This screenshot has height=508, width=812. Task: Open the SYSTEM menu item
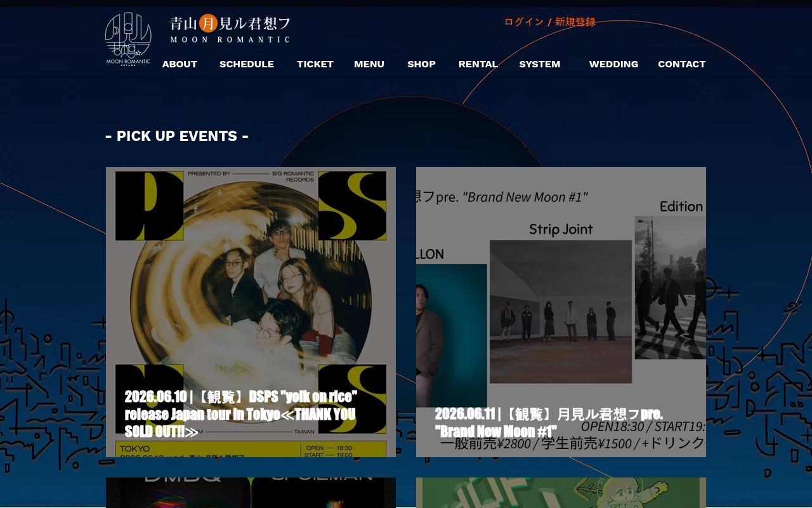pos(540,64)
